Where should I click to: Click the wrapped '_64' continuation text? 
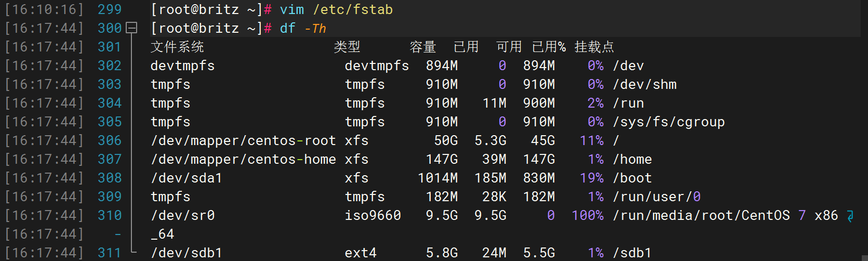tap(163, 234)
